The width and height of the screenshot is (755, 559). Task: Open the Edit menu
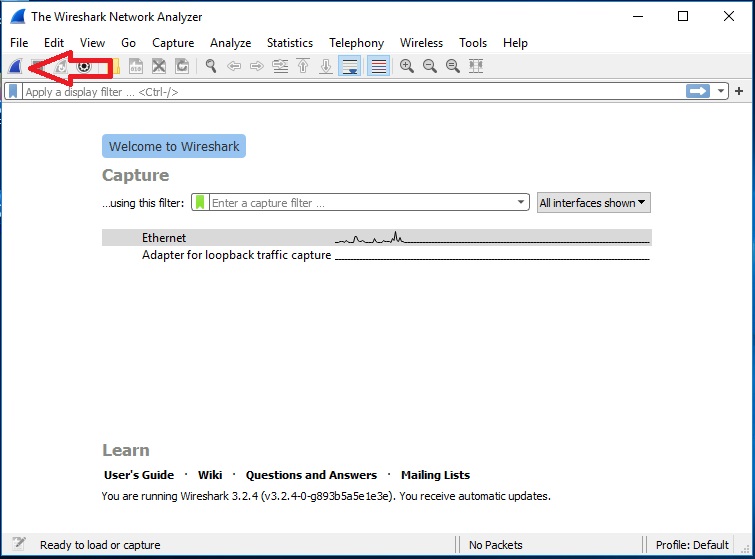[x=54, y=43]
